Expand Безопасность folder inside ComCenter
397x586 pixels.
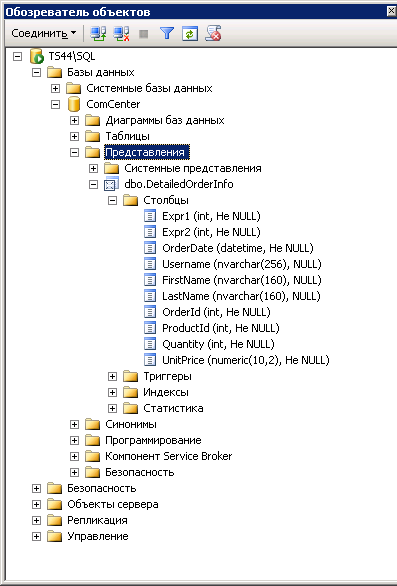coord(74,473)
